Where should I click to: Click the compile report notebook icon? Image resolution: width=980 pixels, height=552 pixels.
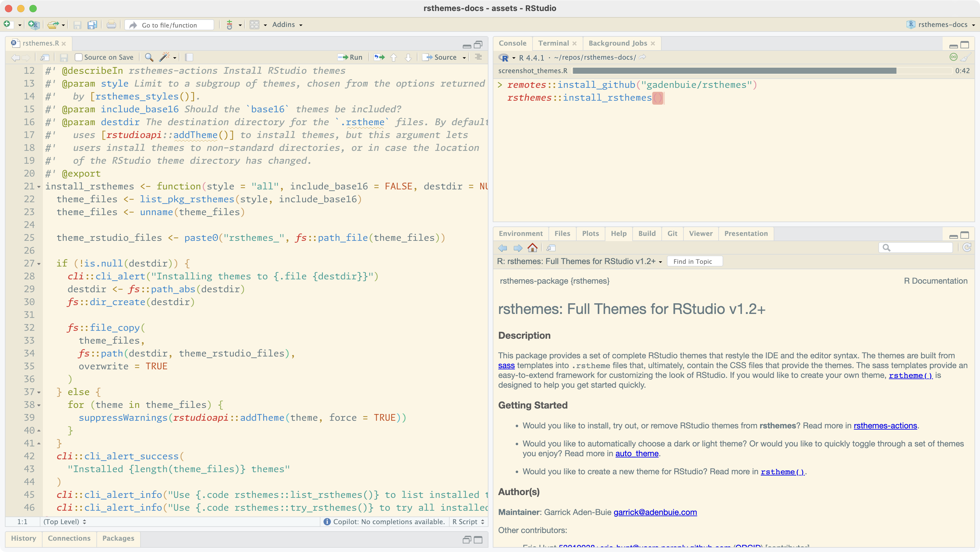[189, 57]
